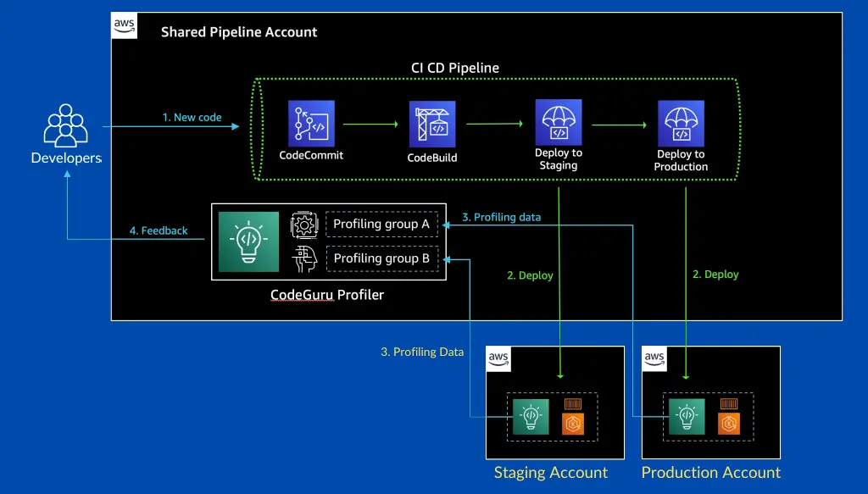Click the AWS logo in the Production Account
This screenshot has width=868, height=494.
point(654,358)
